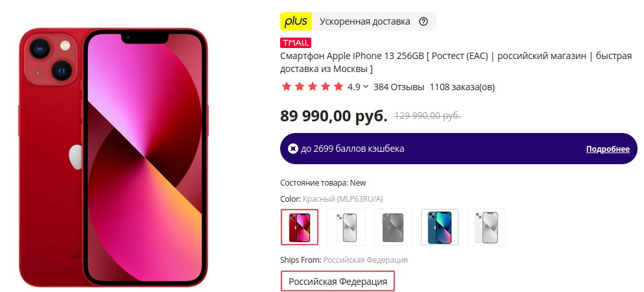
Task: Click the first red rating star
Action: pos(286,87)
